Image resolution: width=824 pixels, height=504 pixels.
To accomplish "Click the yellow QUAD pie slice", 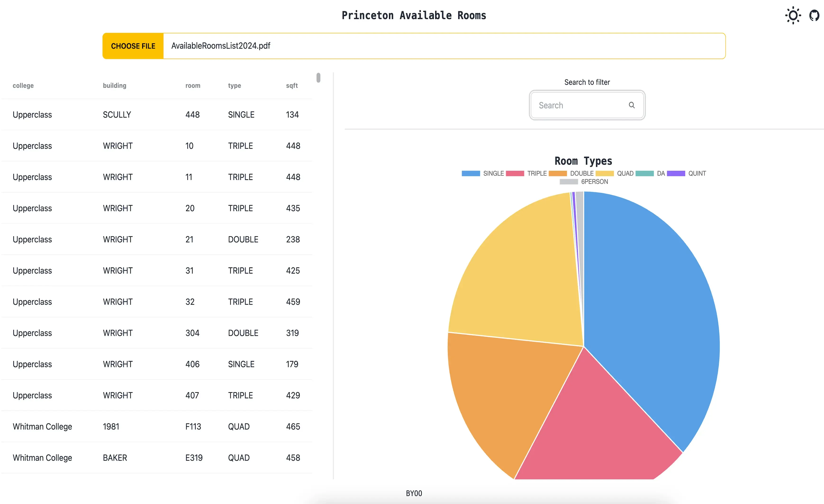I will coord(522,277).
